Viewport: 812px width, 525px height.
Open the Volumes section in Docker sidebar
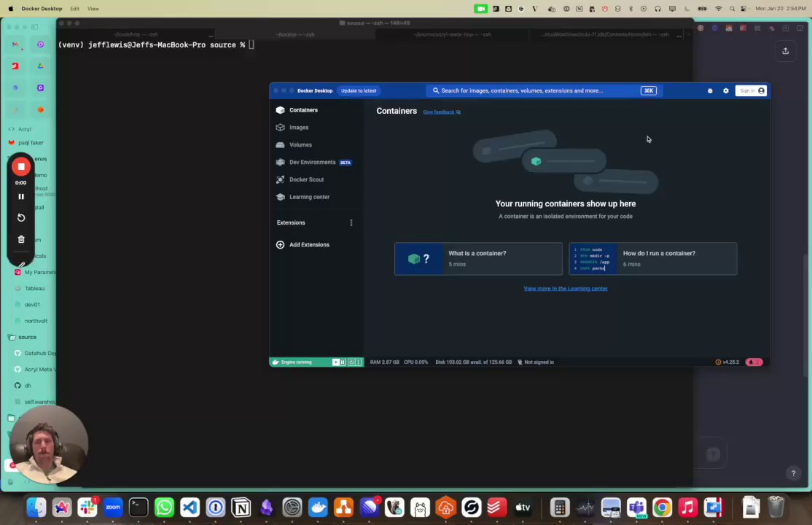(x=300, y=144)
